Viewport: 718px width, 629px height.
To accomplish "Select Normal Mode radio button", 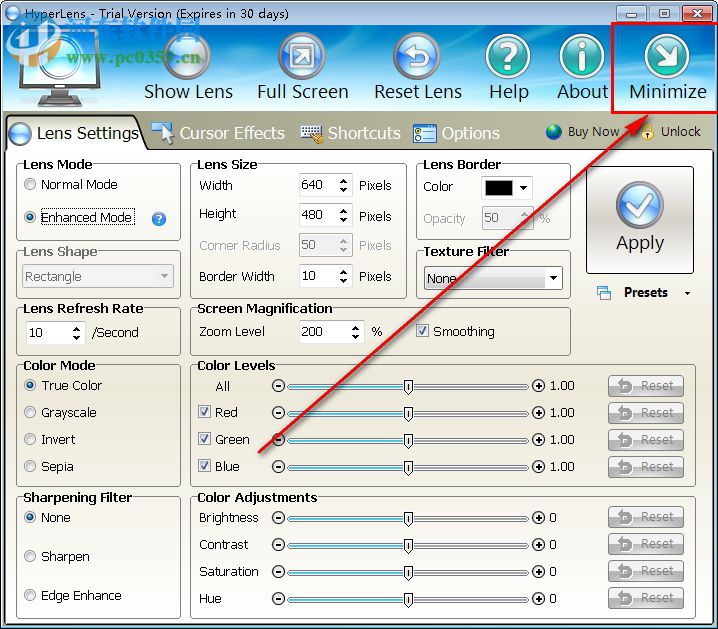I will pyautogui.click(x=30, y=184).
